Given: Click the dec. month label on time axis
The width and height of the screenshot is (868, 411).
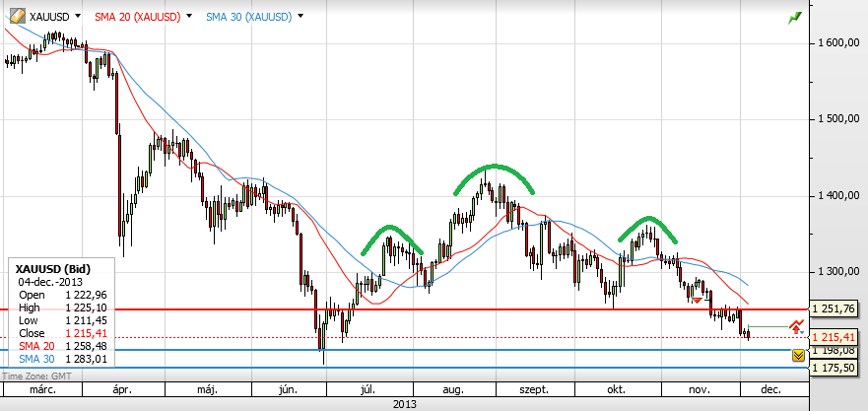Looking at the screenshot, I should click(771, 390).
